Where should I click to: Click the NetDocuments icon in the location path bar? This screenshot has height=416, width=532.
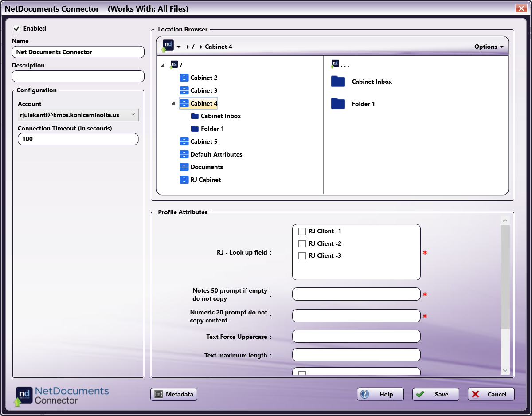[168, 46]
